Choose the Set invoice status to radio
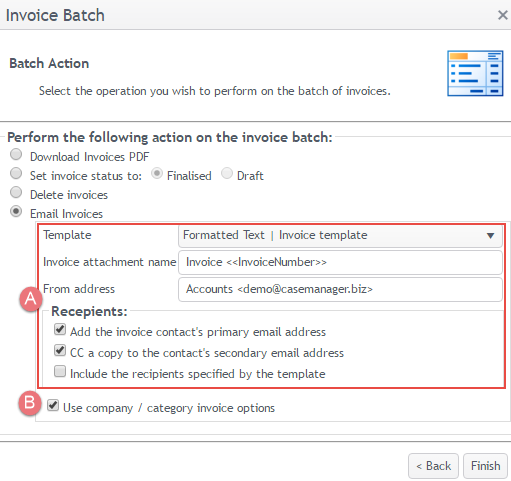 [x=16, y=173]
